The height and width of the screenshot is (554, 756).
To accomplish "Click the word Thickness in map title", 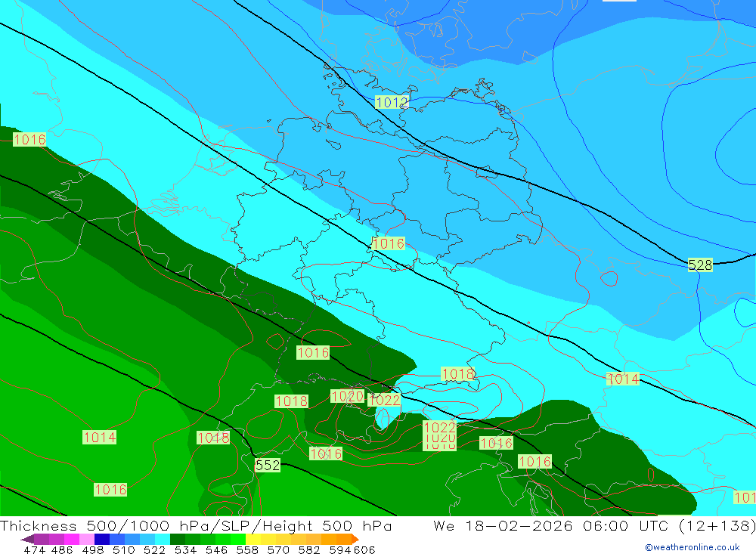I will click(x=39, y=525).
